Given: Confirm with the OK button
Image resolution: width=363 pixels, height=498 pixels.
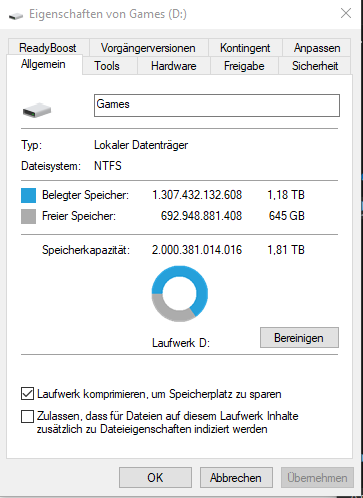Looking at the screenshot, I should tap(155, 477).
